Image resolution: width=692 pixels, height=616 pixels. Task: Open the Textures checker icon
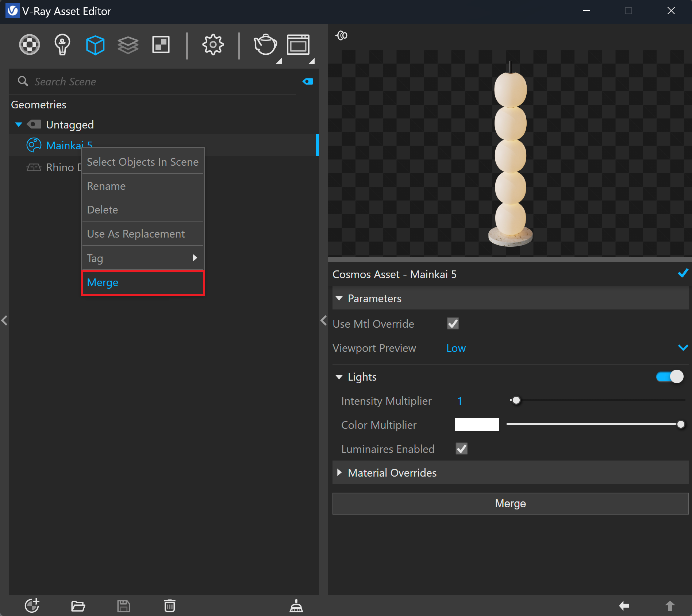coord(161,45)
